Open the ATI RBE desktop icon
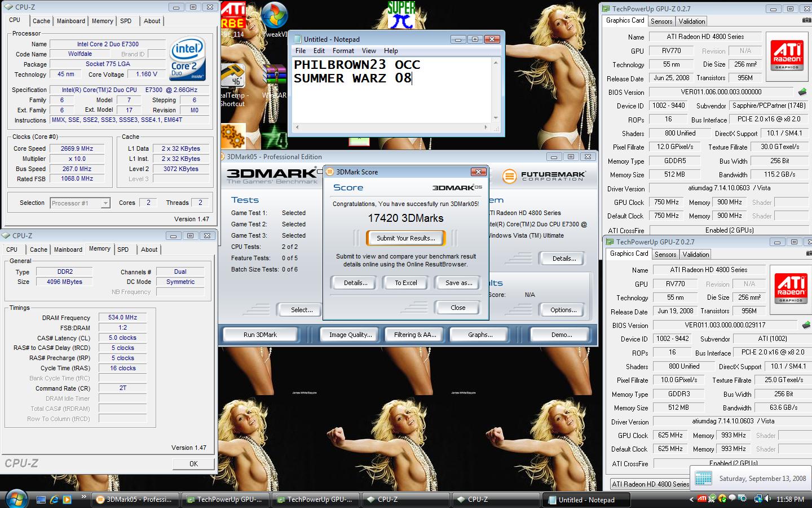Image resolution: width=812 pixels, height=508 pixels. pos(233,19)
